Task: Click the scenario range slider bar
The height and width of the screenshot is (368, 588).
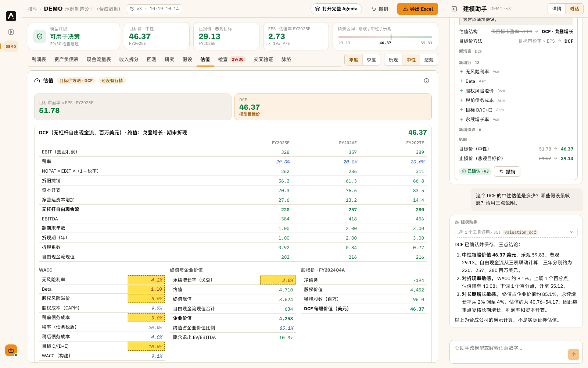Action: (385, 37)
